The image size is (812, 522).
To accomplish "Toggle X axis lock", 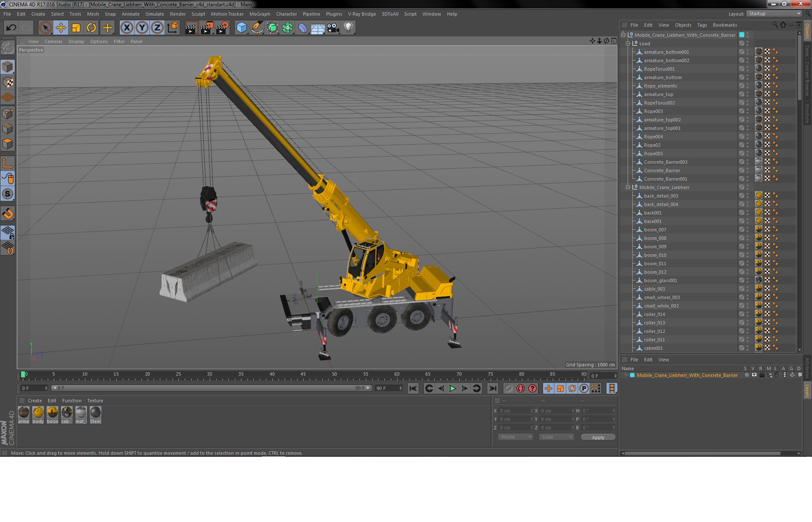I will tap(126, 28).
